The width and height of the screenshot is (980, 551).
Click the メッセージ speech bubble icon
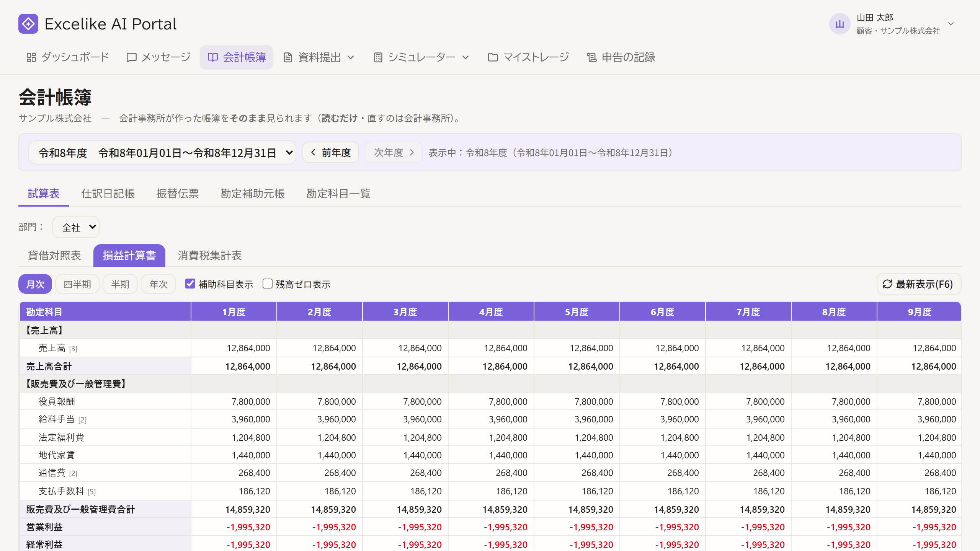coord(131,57)
